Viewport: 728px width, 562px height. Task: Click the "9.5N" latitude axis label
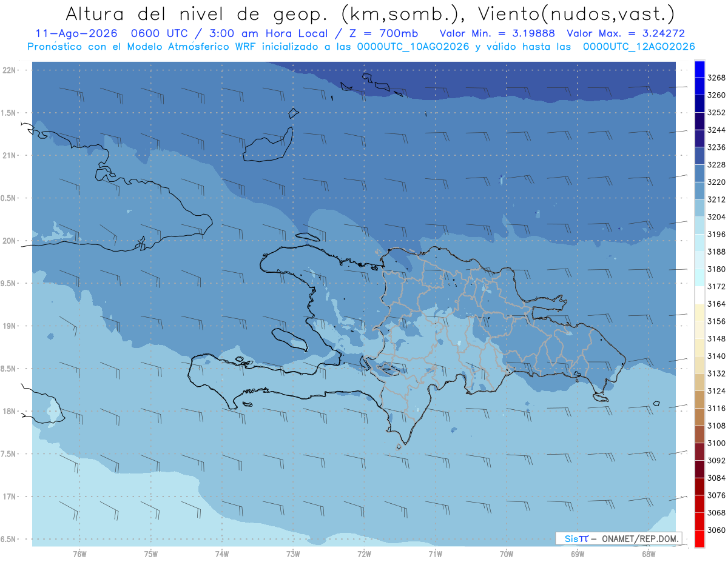9,283
